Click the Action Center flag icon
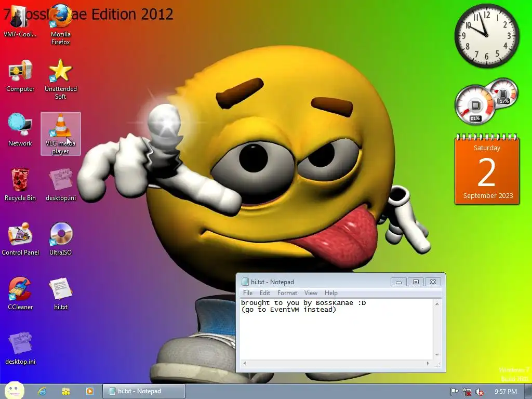Image resolution: width=532 pixels, height=399 pixels. (454, 392)
